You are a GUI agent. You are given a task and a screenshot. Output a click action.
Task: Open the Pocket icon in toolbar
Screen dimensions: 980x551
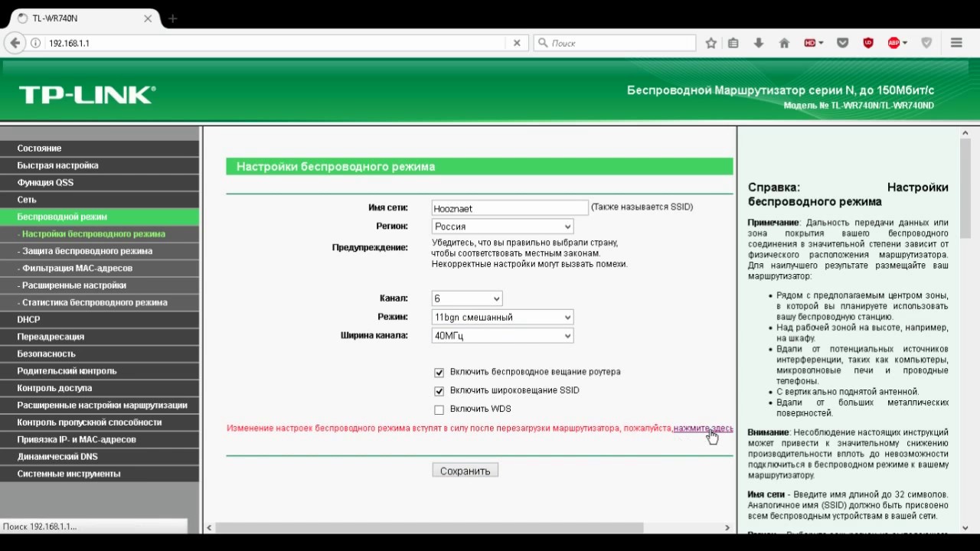(x=842, y=43)
